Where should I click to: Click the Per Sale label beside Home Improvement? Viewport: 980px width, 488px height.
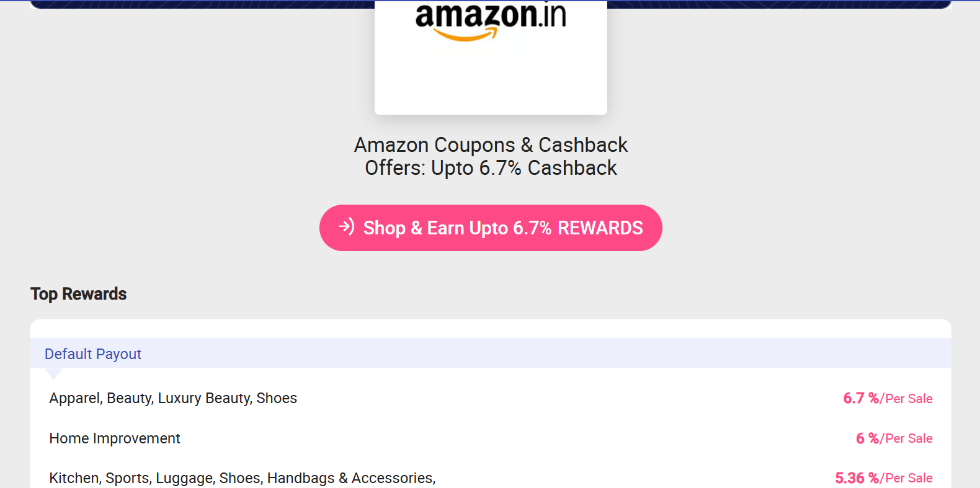909,438
